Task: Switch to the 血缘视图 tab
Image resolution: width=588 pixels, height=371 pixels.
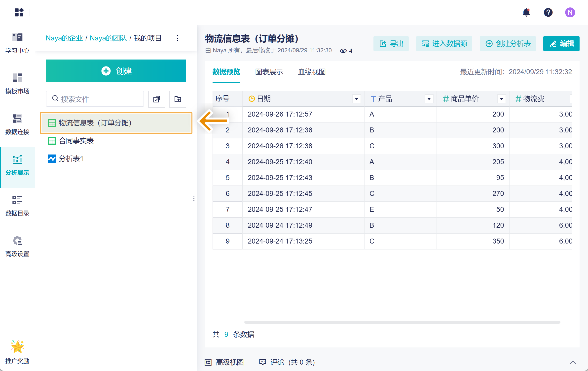Action: pyautogui.click(x=312, y=72)
